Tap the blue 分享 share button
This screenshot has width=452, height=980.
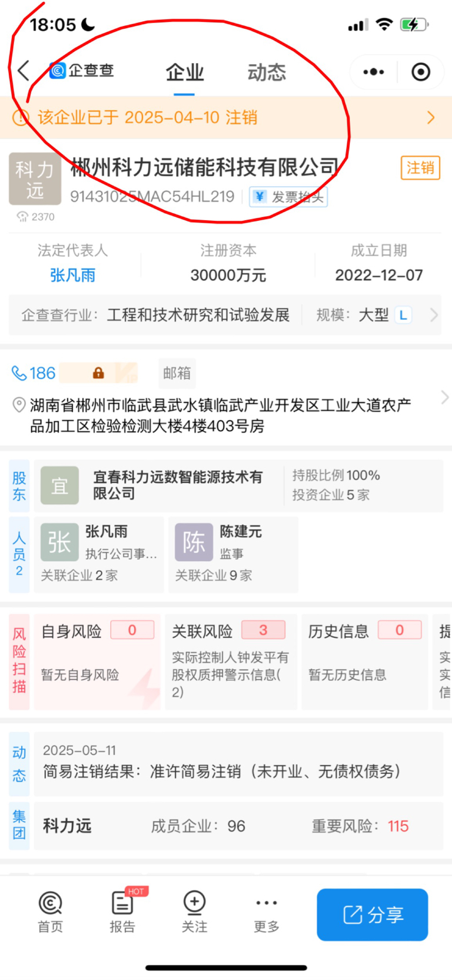point(373,915)
